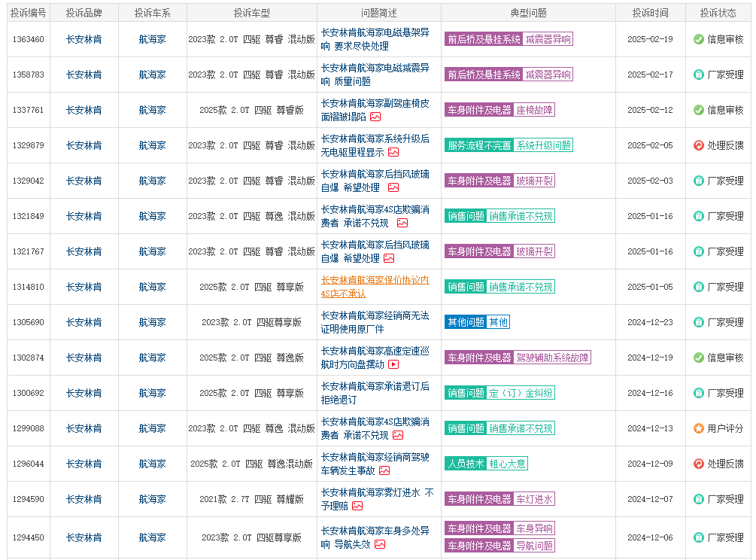Click the 座椅故障 tag in row 1337761
Image resolution: width=756 pixels, height=560 pixels.
coord(534,110)
